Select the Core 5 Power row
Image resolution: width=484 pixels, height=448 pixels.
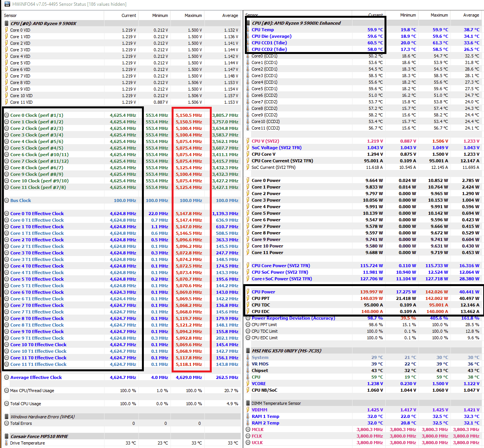pyautogui.click(x=364, y=213)
